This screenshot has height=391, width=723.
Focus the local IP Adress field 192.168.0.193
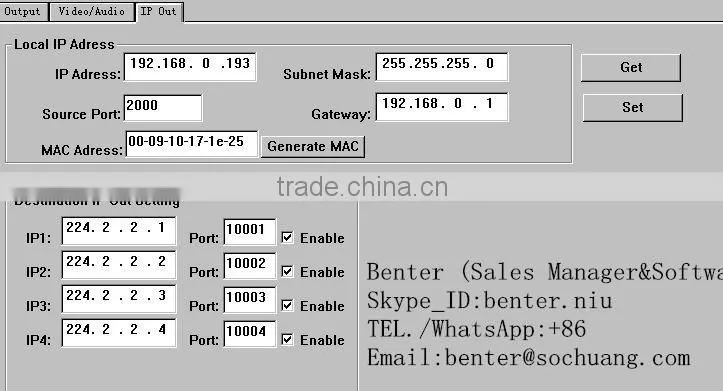point(190,67)
